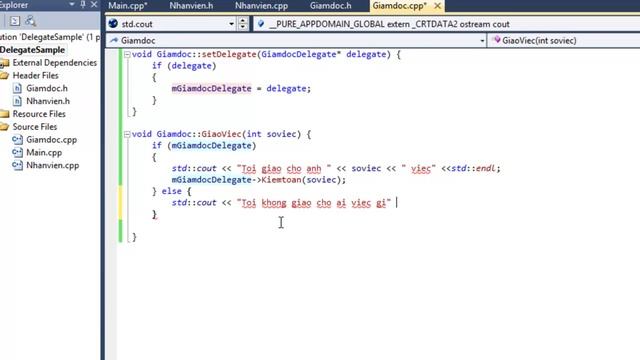Click the globe icon beside std.cout
Image resolution: width=640 pixels, height=360 pixels.
click(113, 24)
